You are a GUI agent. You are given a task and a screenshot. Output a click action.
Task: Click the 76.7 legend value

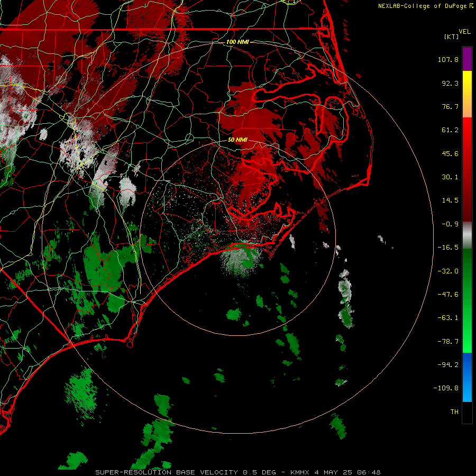450,106
